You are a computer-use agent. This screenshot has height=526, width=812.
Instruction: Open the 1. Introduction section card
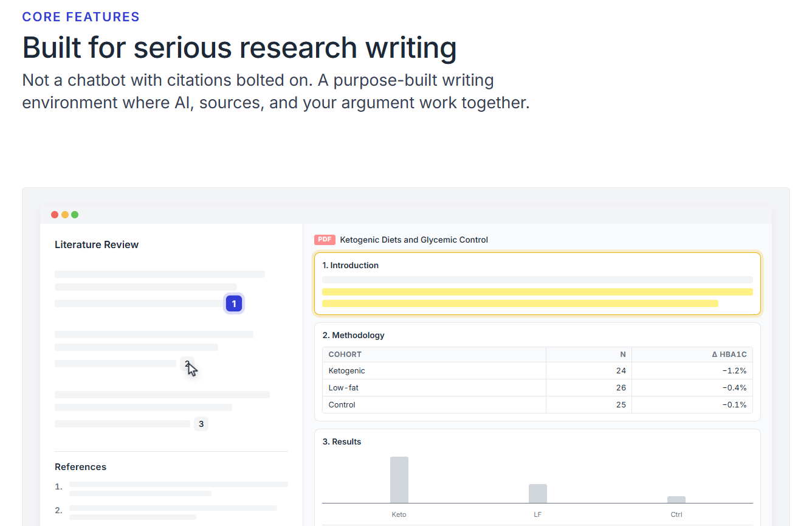tap(537, 284)
